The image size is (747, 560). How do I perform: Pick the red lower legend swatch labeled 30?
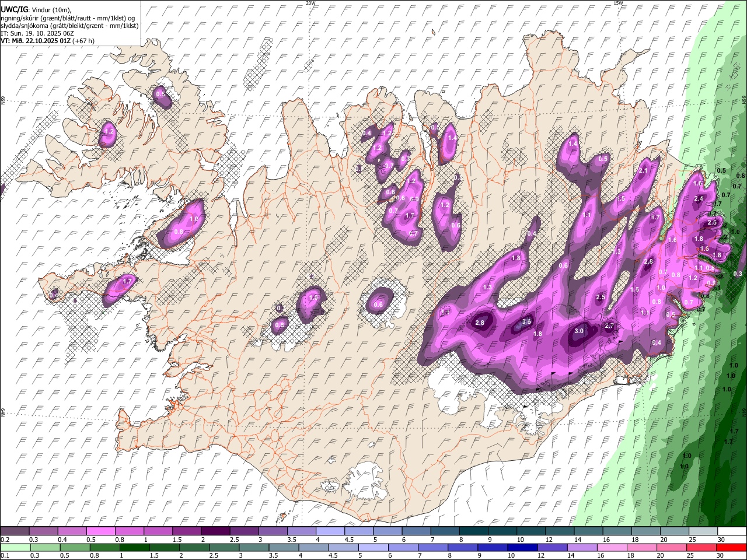pos(732,547)
